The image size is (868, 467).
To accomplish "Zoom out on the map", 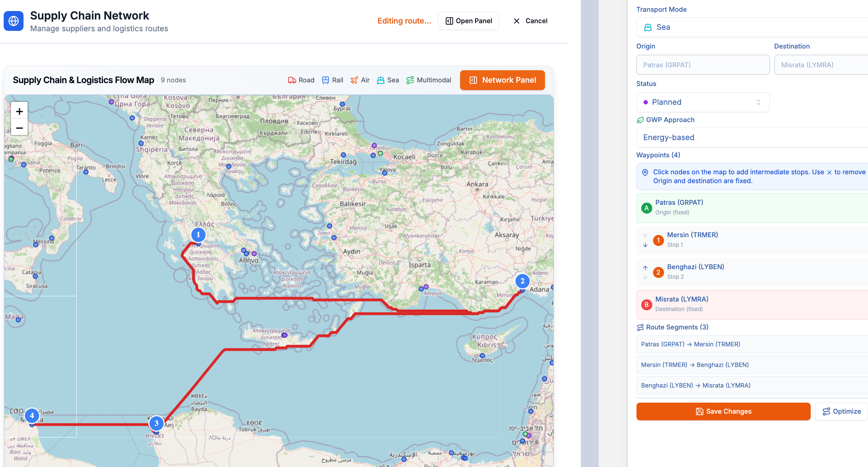I will click(x=19, y=128).
